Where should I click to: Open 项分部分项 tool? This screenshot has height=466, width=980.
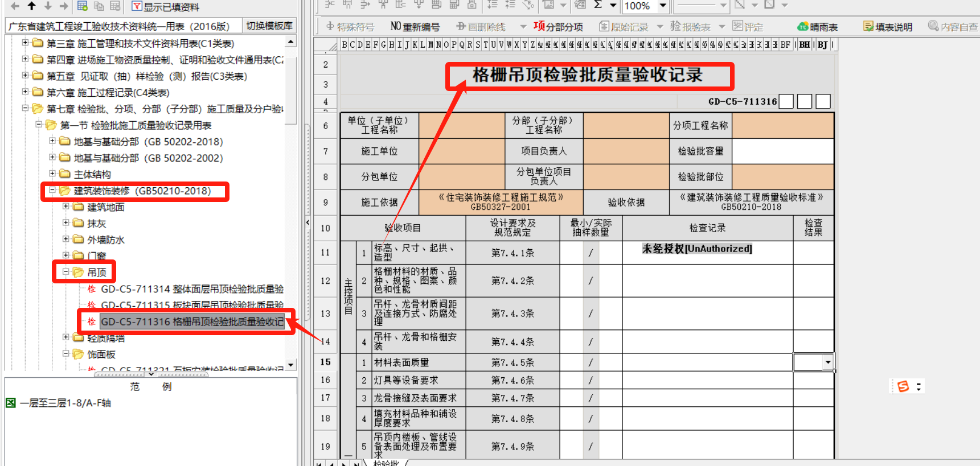[x=558, y=26]
